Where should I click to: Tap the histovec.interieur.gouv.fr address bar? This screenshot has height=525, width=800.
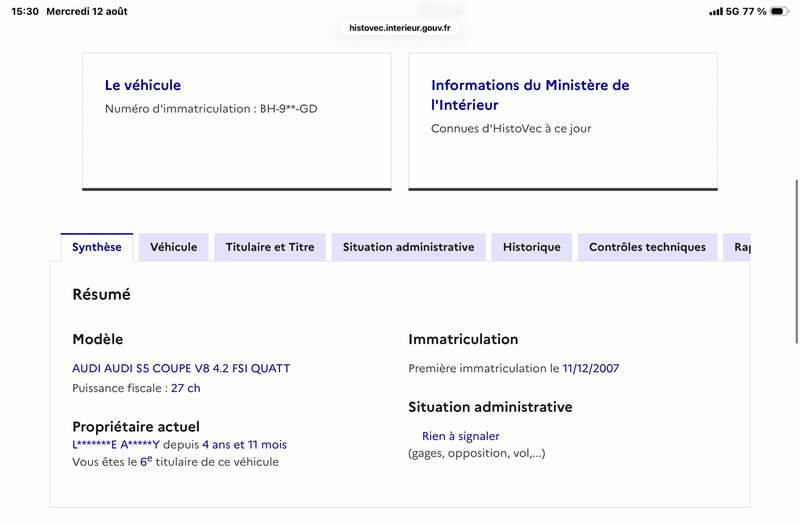tap(399, 28)
